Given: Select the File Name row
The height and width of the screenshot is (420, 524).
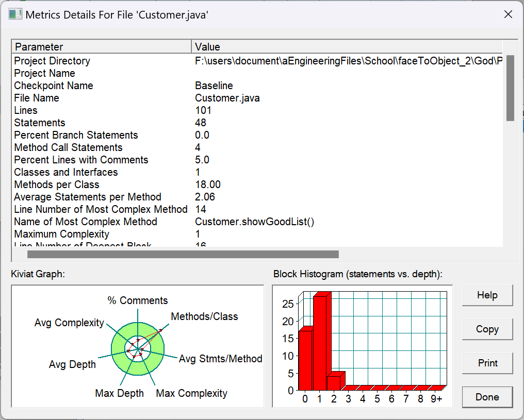Looking at the screenshot, I should coord(257,98).
